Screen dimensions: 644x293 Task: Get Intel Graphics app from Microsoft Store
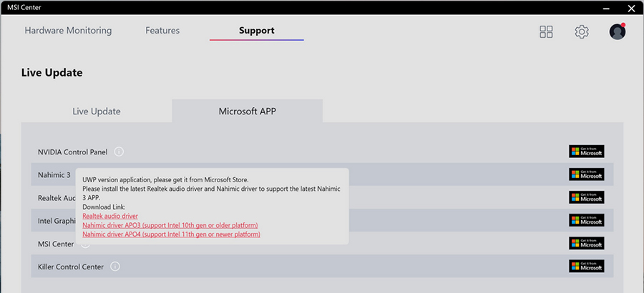pyautogui.click(x=587, y=220)
